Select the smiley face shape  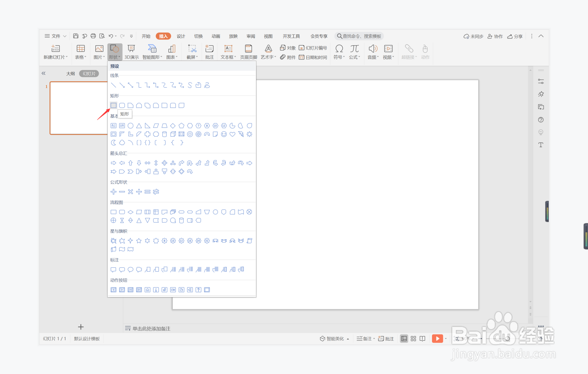224,134
